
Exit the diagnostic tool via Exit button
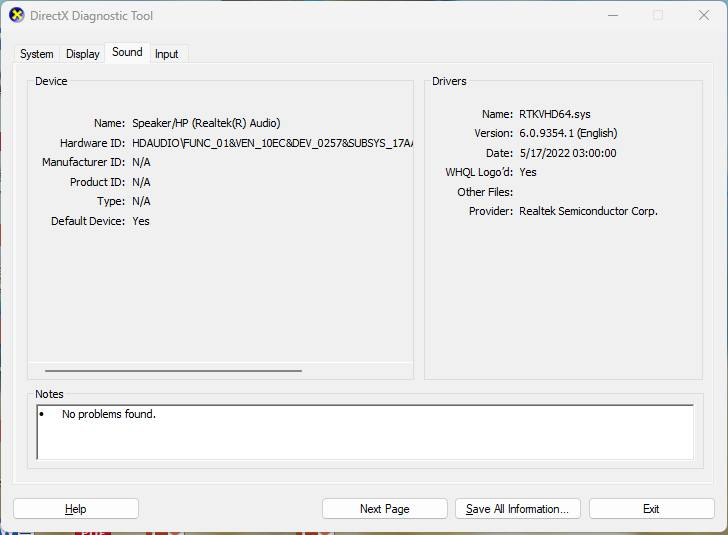[x=651, y=509]
